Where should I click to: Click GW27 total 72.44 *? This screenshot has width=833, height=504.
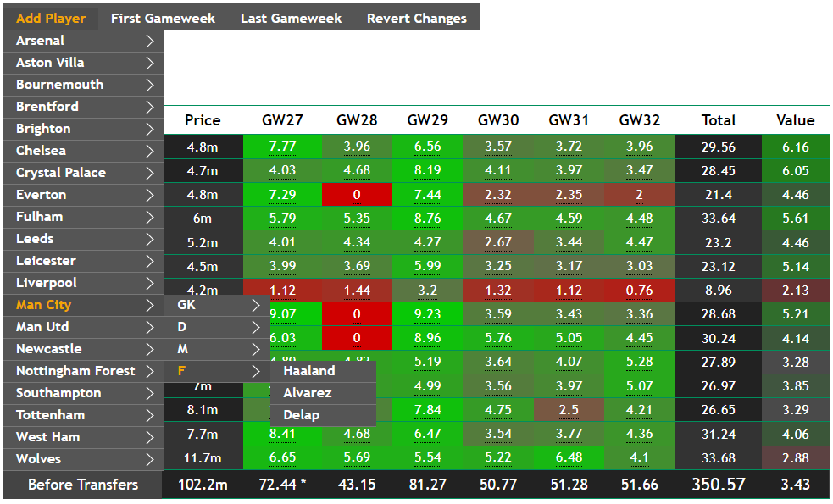283,485
